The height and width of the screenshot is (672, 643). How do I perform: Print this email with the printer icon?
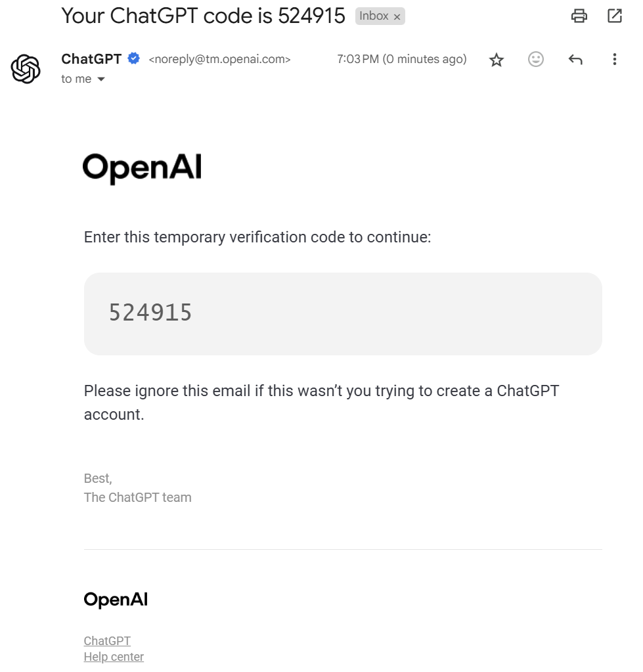[579, 16]
